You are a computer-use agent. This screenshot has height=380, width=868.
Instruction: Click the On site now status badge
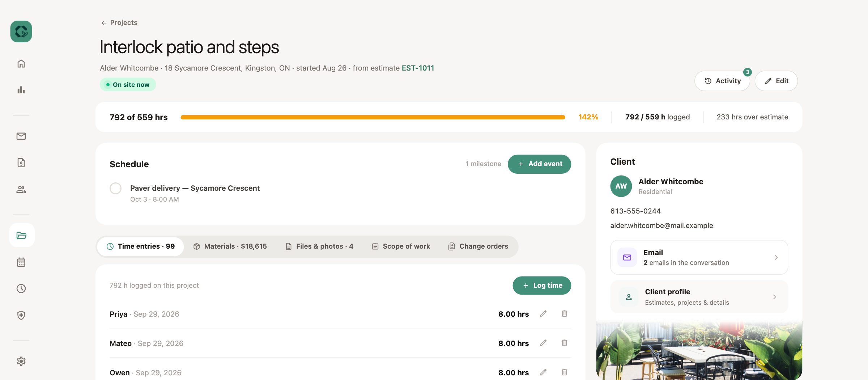[128, 85]
